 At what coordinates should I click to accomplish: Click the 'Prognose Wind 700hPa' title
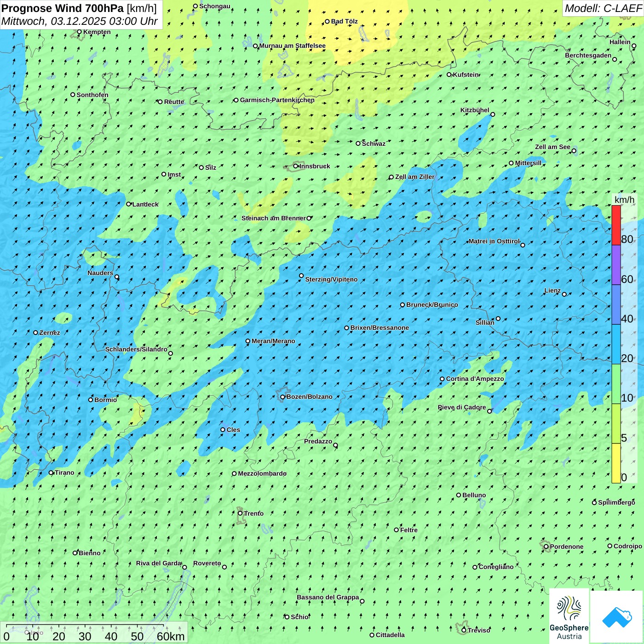tap(63, 8)
